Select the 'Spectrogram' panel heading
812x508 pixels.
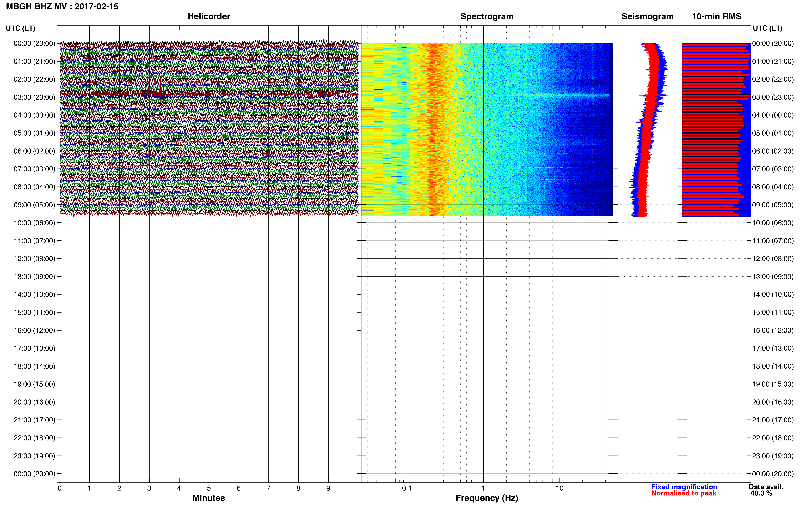[x=487, y=16]
